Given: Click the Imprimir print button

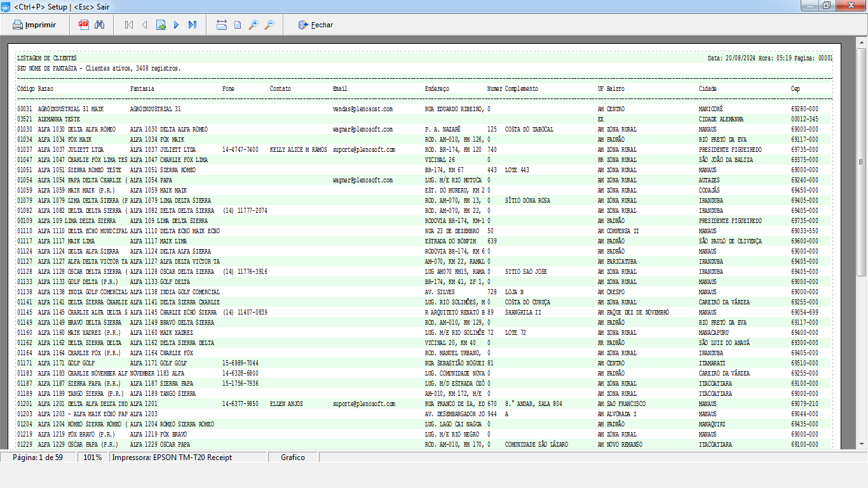Looking at the screenshot, I should (x=35, y=25).
